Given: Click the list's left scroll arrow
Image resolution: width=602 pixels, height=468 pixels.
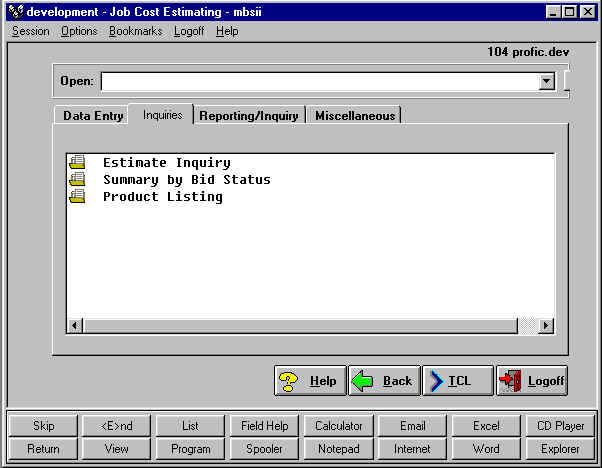Looking at the screenshot, I should (74, 326).
